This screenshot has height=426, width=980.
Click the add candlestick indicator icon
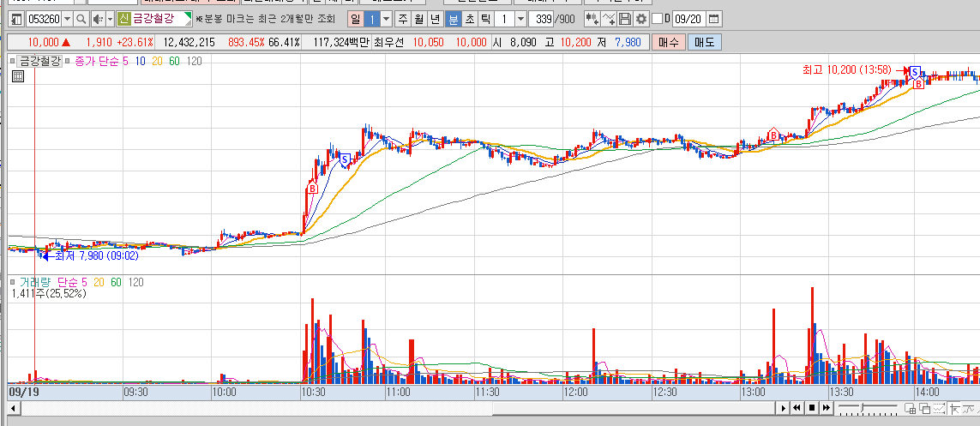(592, 20)
